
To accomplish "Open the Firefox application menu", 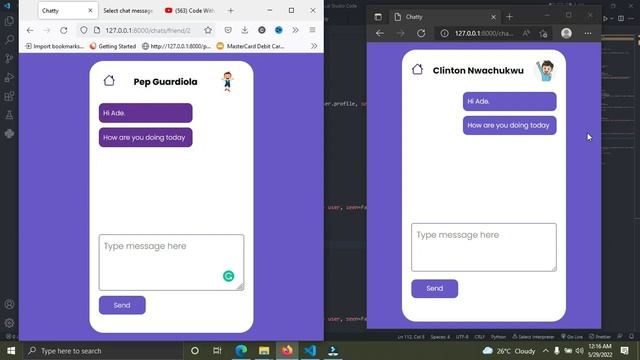I will [312, 30].
